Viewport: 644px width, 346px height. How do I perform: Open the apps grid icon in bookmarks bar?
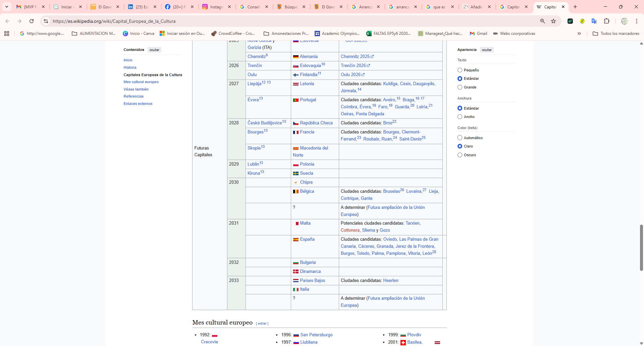coord(7,34)
